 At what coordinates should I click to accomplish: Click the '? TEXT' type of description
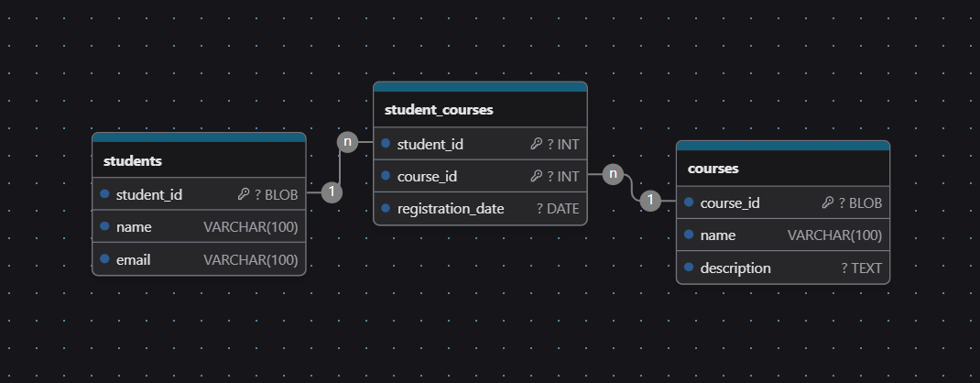(x=862, y=268)
